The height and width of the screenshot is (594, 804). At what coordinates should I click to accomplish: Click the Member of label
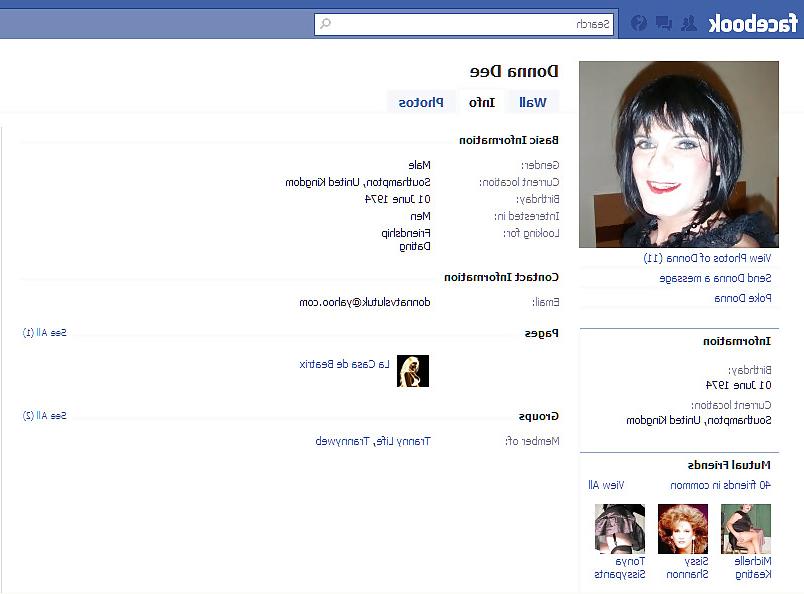click(x=532, y=441)
